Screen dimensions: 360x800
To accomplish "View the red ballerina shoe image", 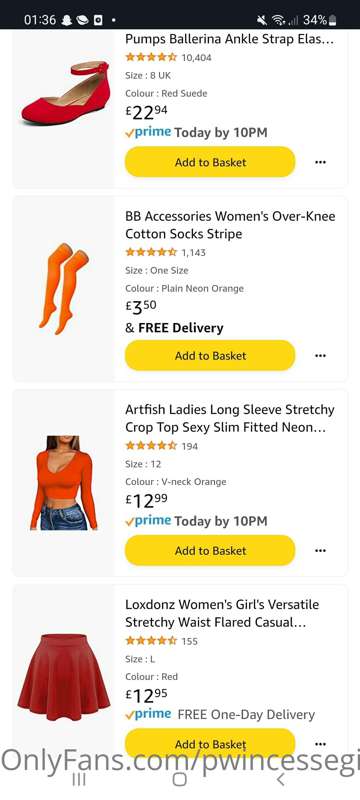I will click(65, 93).
